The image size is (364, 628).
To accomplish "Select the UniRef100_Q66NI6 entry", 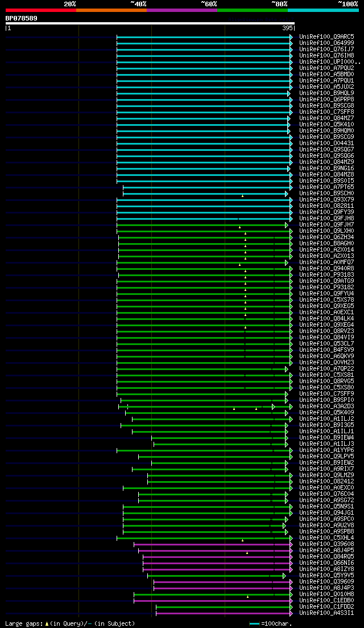I will 326,563.
